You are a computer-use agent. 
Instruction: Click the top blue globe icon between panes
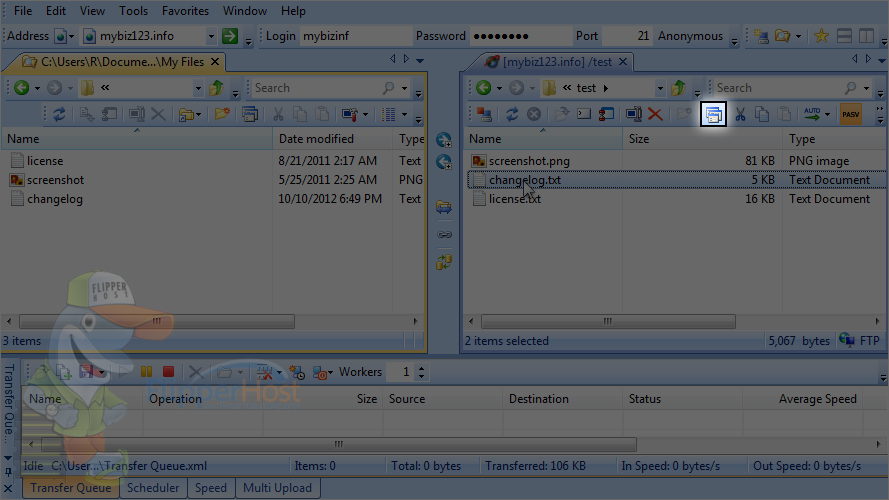pos(444,139)
